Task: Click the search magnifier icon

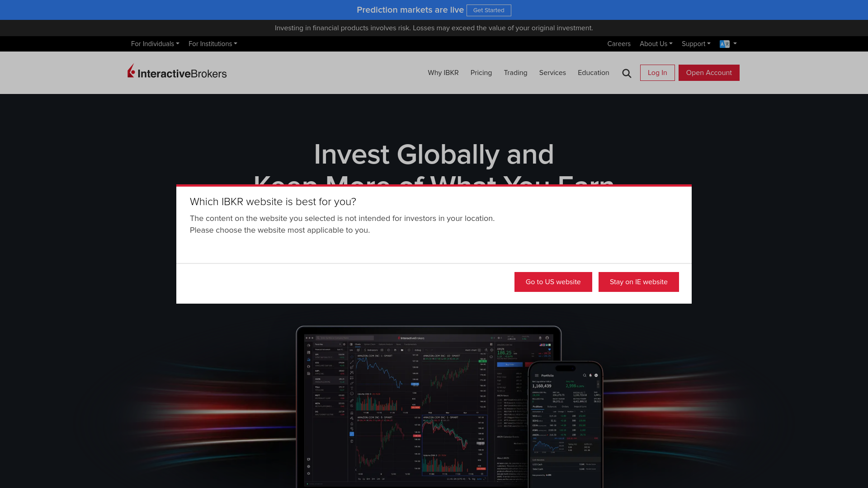Action: coord(627,73)
